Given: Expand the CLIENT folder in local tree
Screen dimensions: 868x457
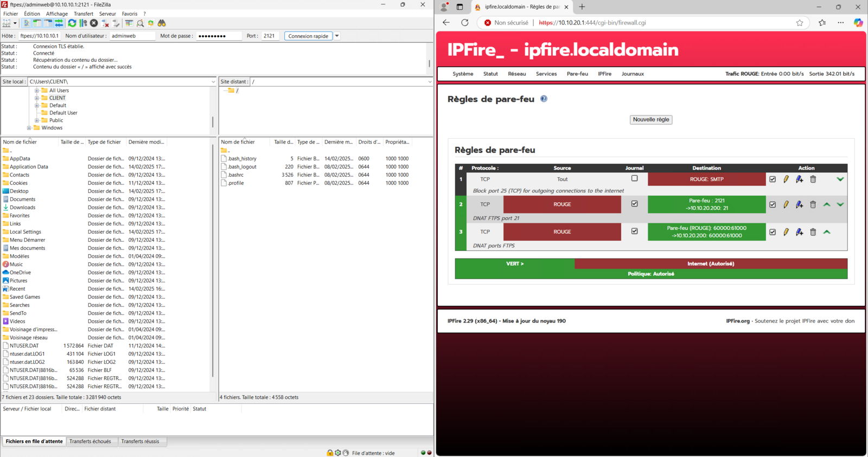Looking at the screenshot, I should click(x=37, y=98).
